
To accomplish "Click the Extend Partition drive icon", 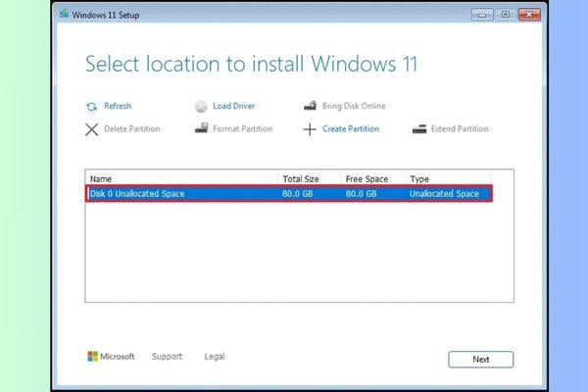I will [x=419, y=129].
